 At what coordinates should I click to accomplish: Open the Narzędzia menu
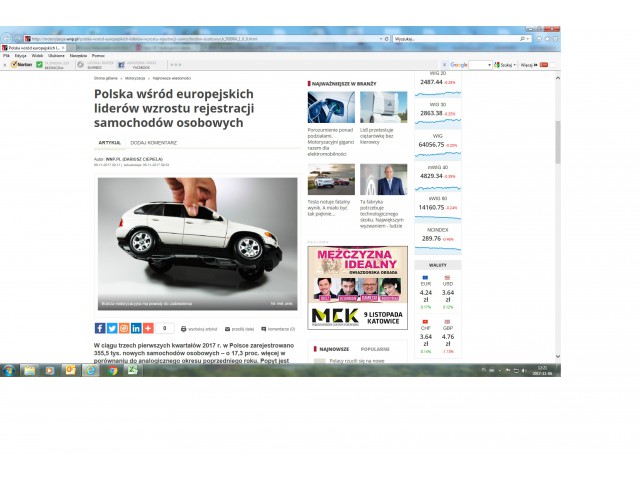tap(78, 55)
